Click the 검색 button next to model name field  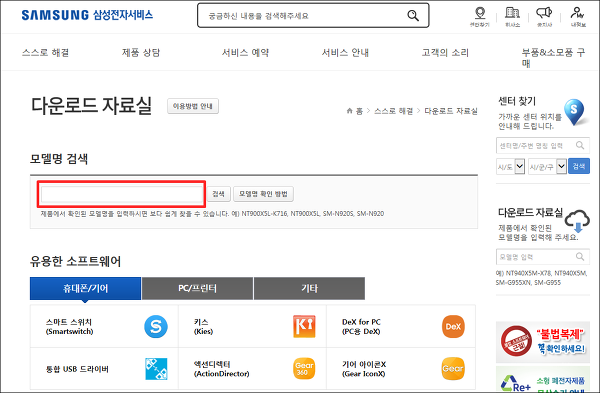218,194
